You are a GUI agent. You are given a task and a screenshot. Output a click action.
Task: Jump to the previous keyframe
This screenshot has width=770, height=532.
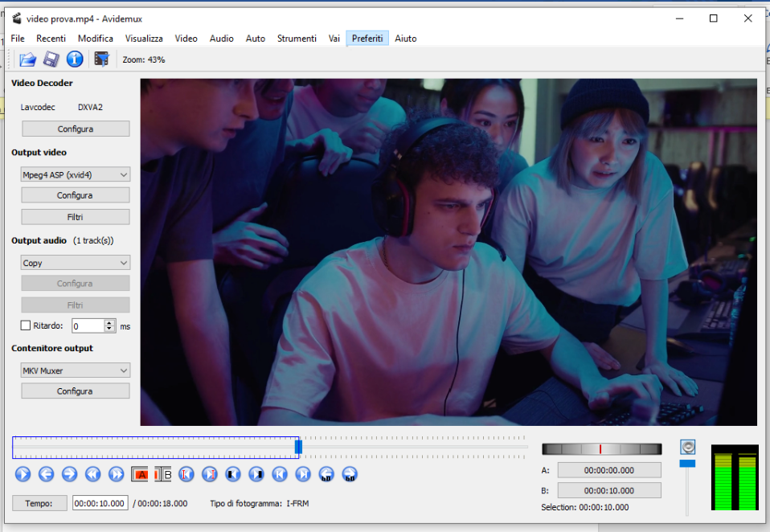92,474
